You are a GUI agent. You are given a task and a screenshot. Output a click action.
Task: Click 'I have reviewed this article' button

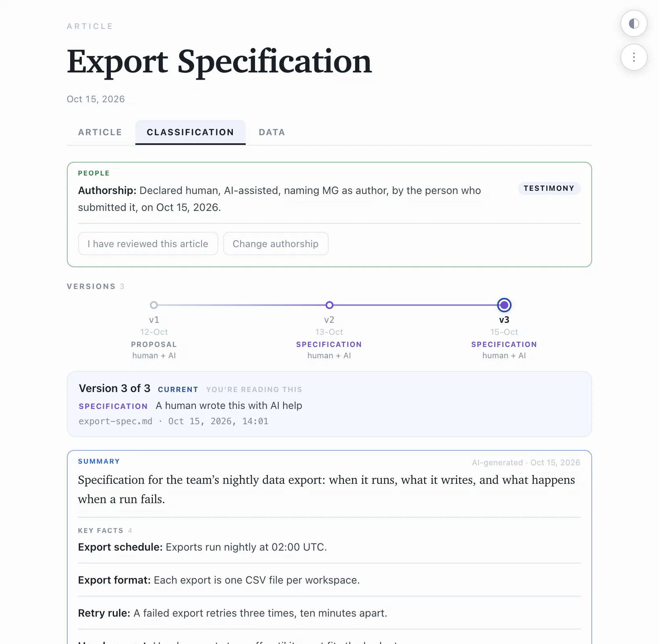click(148, 244)
